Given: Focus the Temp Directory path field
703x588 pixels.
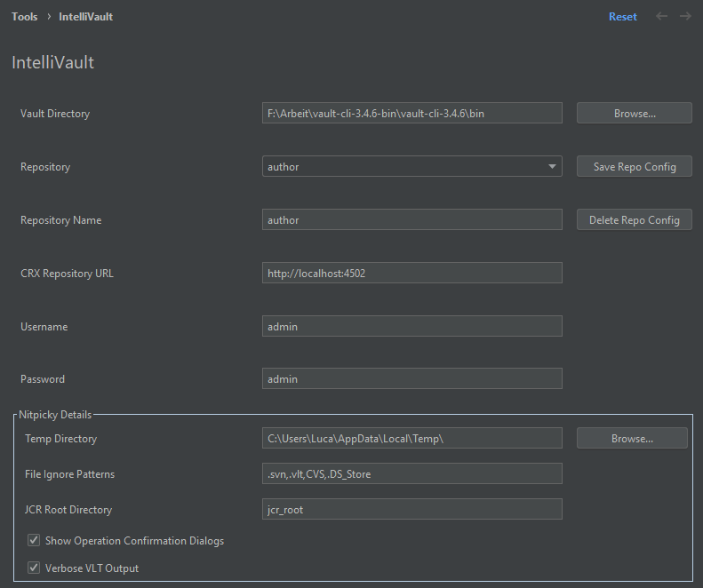Looking at the screenshot, I should [x=412, y=438].
